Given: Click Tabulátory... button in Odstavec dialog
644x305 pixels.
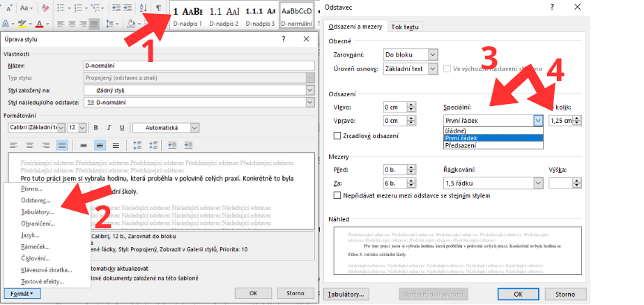Looking at the screenshot, I should [x=346, y=295].
